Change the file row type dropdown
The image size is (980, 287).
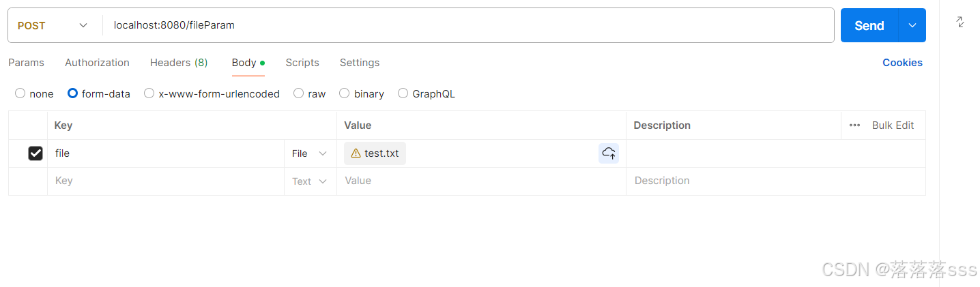(x=310, y=154)
